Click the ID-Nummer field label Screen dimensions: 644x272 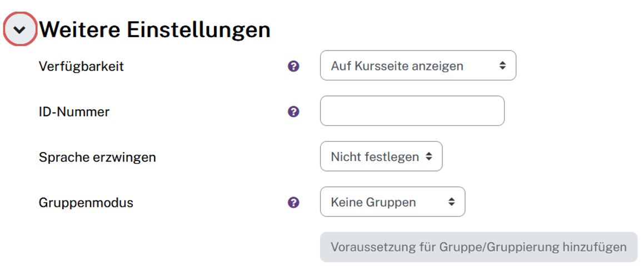[74, 112]
